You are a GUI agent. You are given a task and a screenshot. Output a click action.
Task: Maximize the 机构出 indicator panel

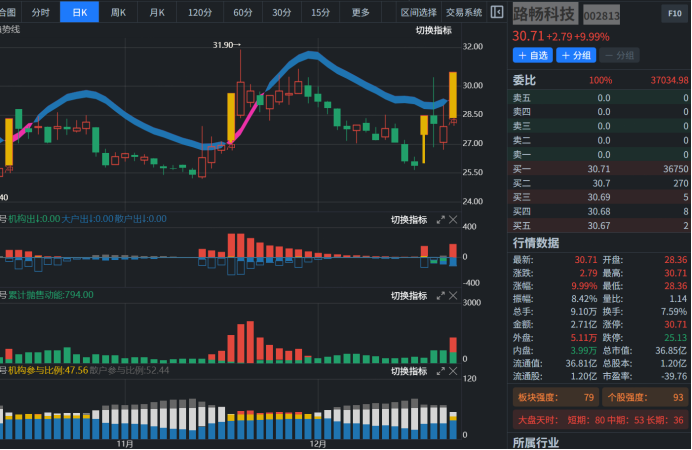point(441,219)
